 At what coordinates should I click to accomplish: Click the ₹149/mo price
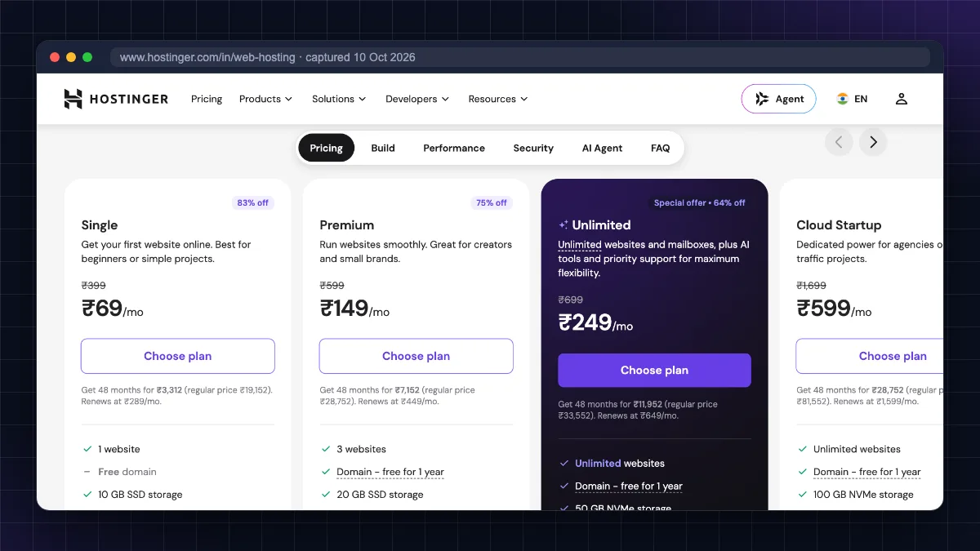[x=354, y=309]
